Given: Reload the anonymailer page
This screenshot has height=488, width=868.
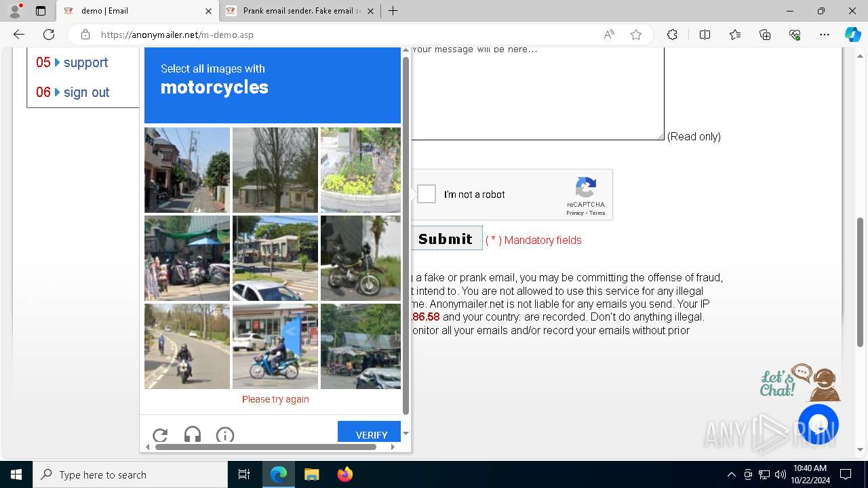Looking at the screenshot, I should (x=49, y=35).
